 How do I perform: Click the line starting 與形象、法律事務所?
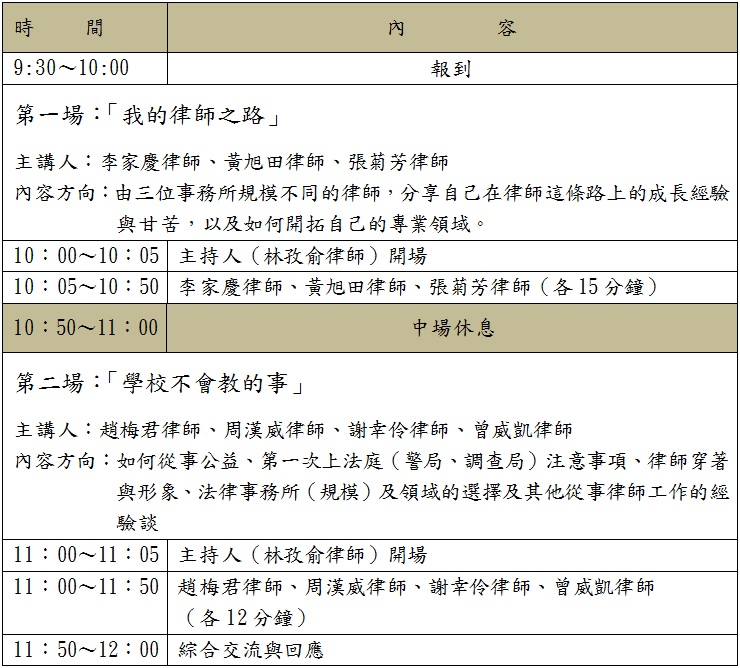coord(423,492)
